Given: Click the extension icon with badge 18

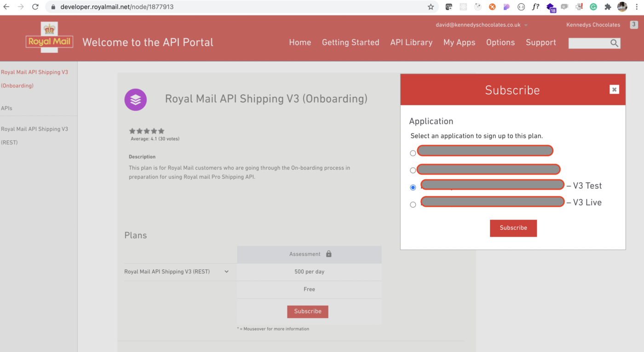Looking at the screenshot, I should (551, 7).
